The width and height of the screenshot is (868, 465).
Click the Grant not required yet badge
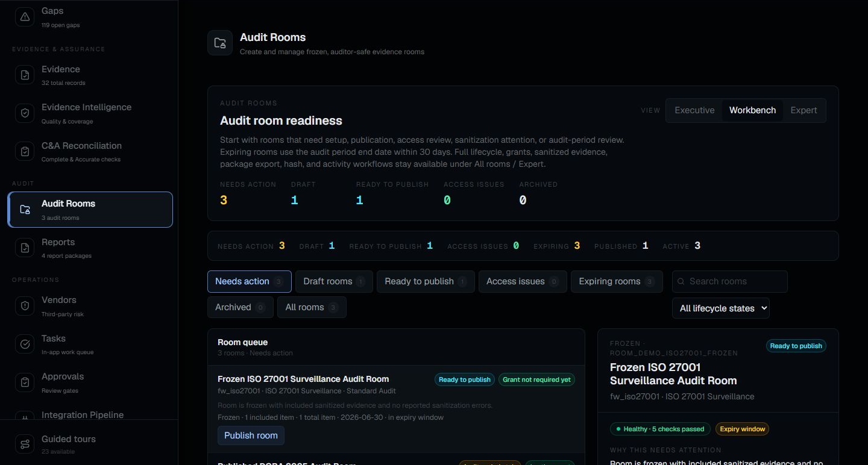click(536, 379)
